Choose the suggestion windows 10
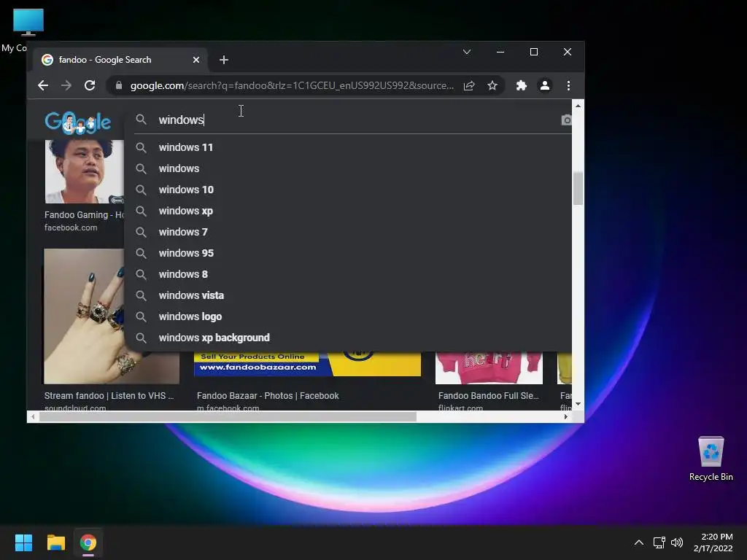747x560 pixels. [x=349, y=190]
